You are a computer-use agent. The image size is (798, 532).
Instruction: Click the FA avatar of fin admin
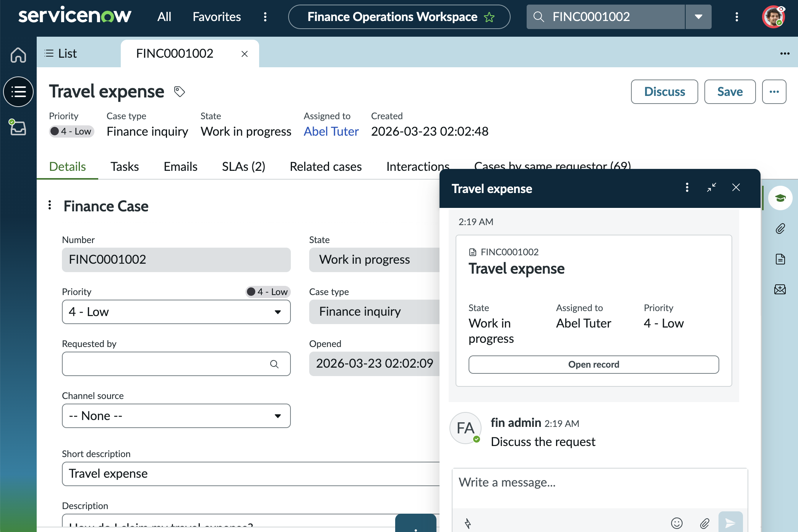(465, 428)
